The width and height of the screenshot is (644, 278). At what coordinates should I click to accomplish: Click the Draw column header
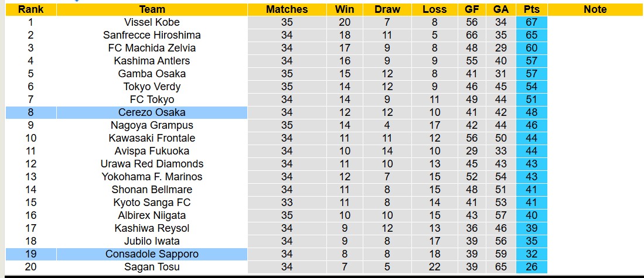(387, 9)
